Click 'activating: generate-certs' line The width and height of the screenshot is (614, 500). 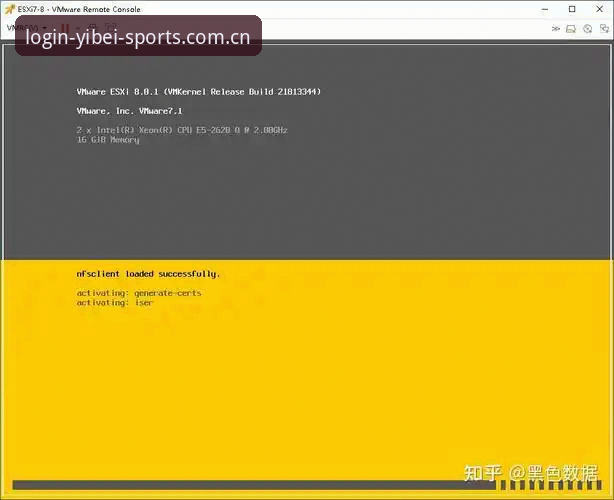coord(139,293)
